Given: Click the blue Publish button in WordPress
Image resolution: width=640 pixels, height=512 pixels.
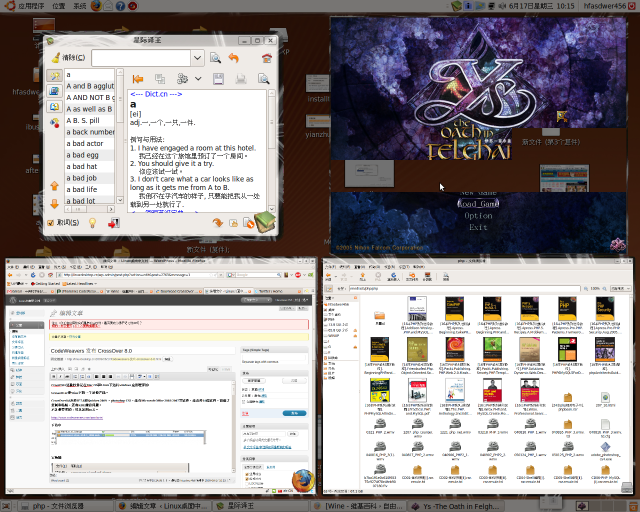Looking at the screenshot, I should click(x=294, y=413).
